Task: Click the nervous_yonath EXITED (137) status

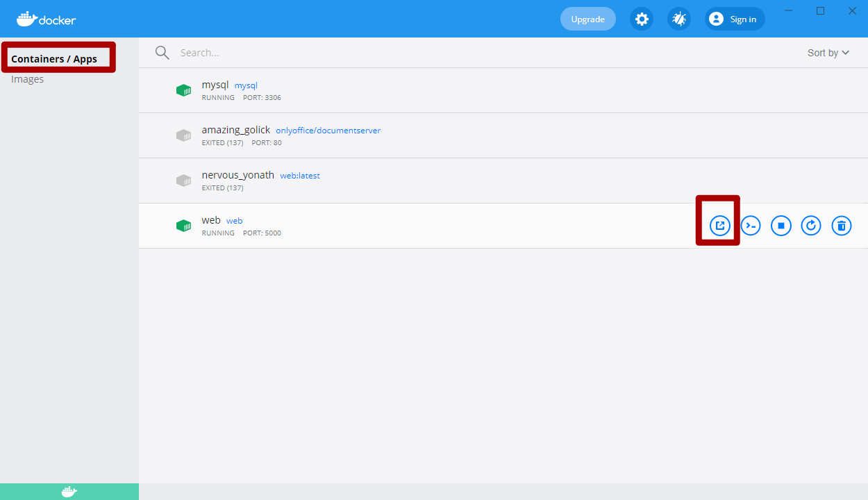Action: (x=222, y=188)
